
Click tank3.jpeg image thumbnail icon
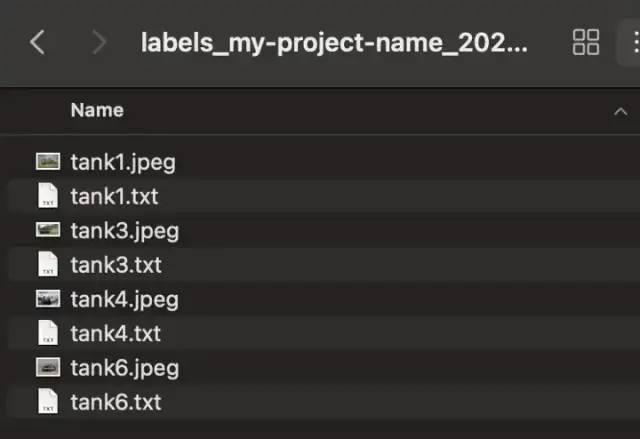click(x=48, y=230)
